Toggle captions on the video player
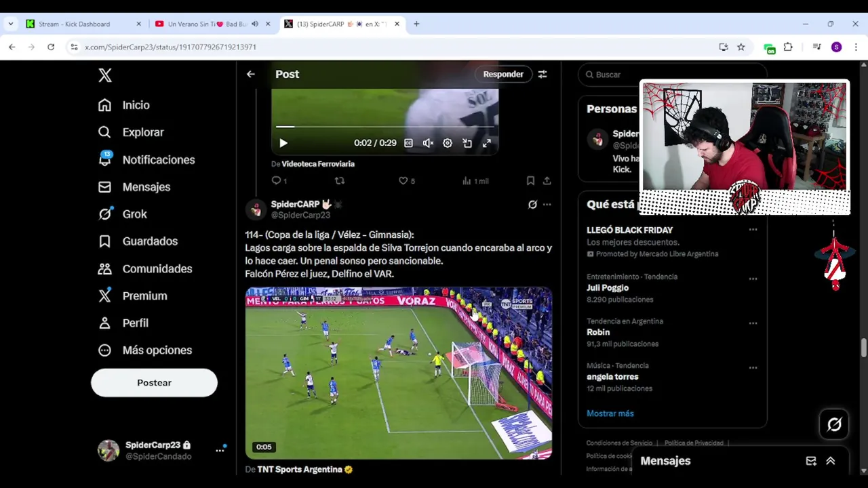 click(x=408, y=143)
